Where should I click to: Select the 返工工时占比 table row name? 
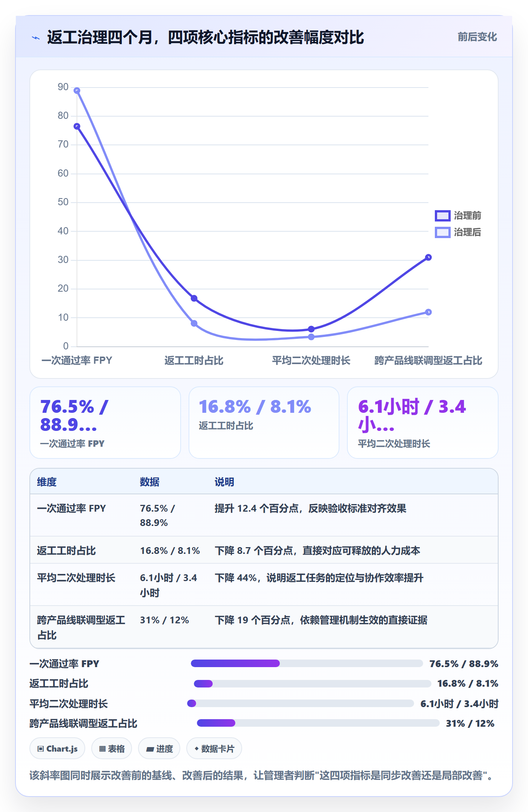[66, 551]
